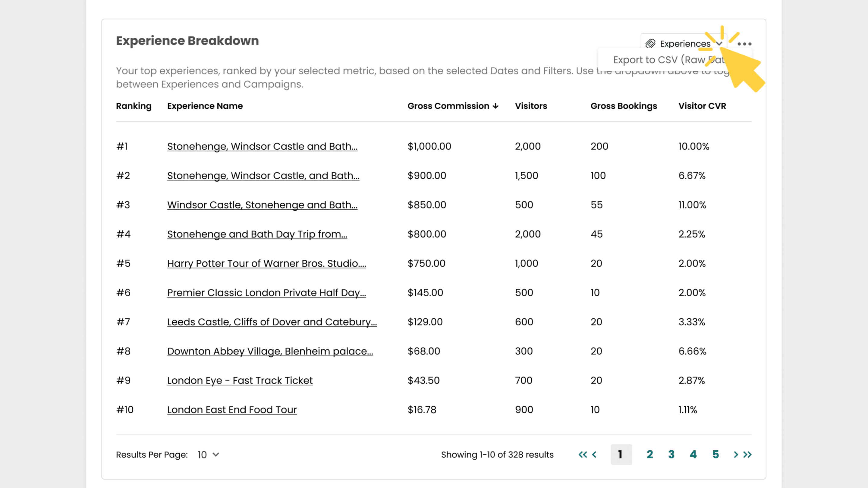Click the 700 visitors value
Image resolution: width=868 pixels, height=488 pixels.
524,381
